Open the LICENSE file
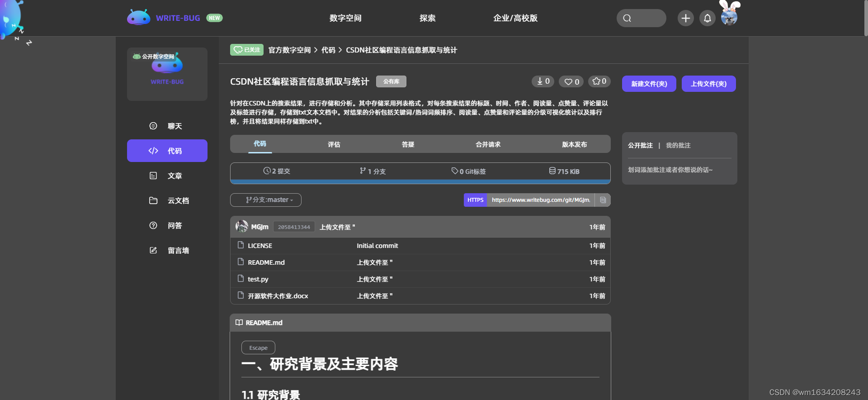This screenshot has height=400, width=868. pyautogui.click(x=260, y=246)
